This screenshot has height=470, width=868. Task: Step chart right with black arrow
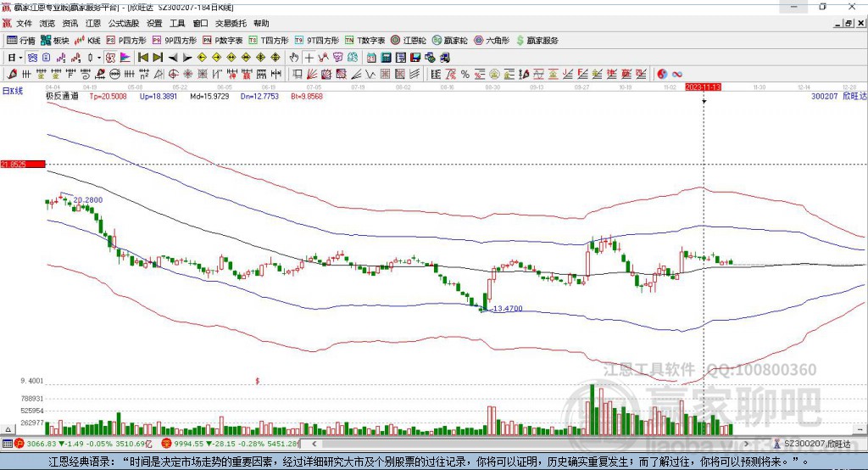[x=187, y=58]
